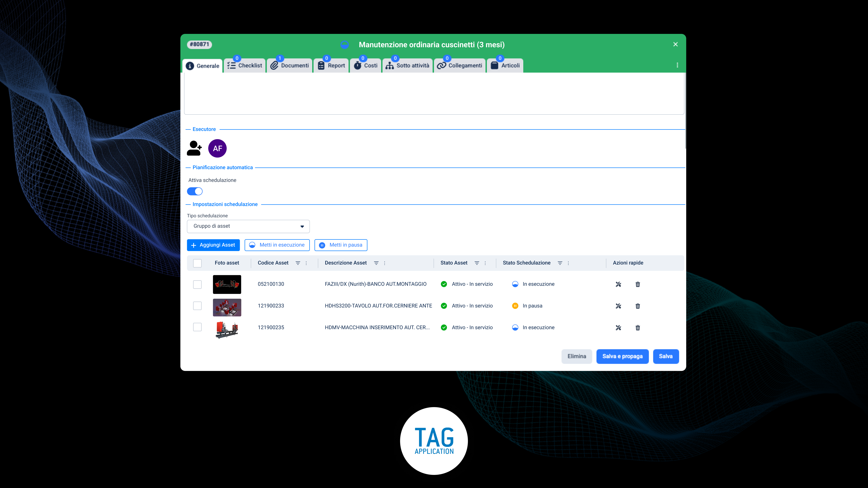Switch to the Checklist tab
This screenshot has height=488, width=868.
[x=245, y=65]
